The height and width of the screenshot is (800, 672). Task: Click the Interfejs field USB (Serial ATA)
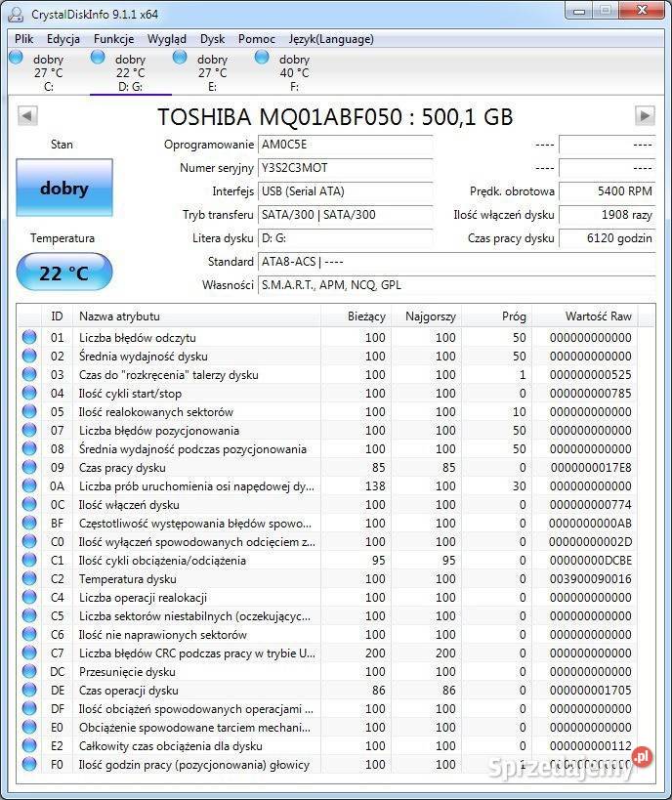coord(346,191)
